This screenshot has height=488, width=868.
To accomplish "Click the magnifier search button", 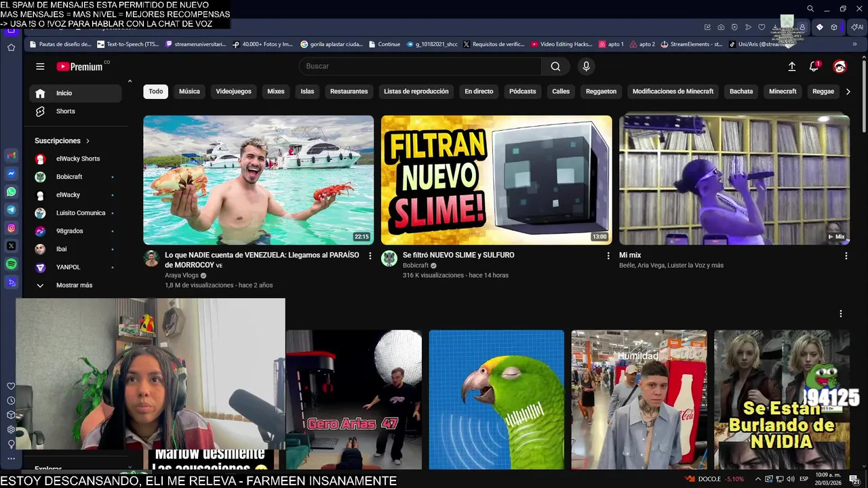I will click(x=555, y=66).
